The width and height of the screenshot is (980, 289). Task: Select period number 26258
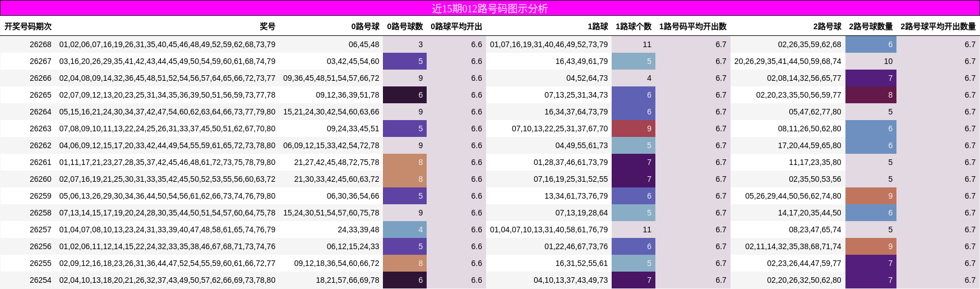click(x=40, y=213)
